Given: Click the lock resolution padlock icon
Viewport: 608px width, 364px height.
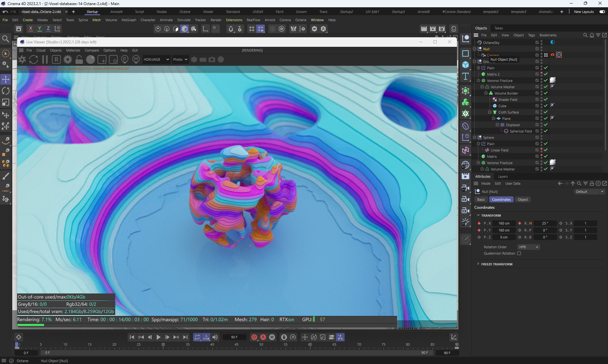Looking at the screenshot, I should (x=79, y=59).
